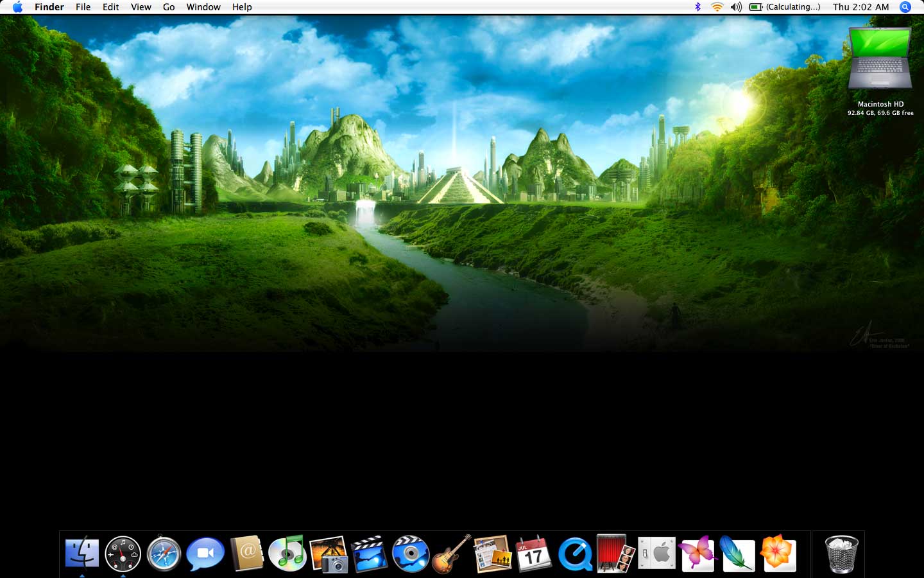The height and width of the screenshot is (578, 924).
Task: Open the Wi-Fi AirPort status menu
Action: pos(717,7)
